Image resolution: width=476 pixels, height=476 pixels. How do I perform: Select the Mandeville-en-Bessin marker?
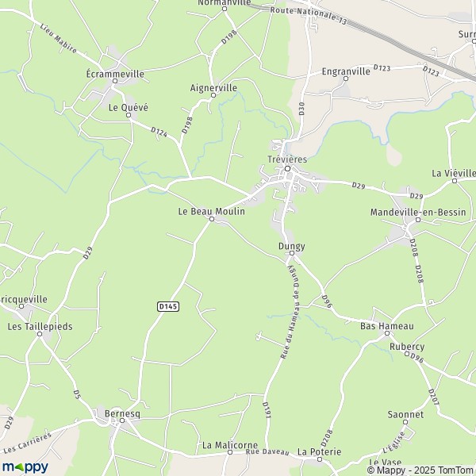point(418,220)
